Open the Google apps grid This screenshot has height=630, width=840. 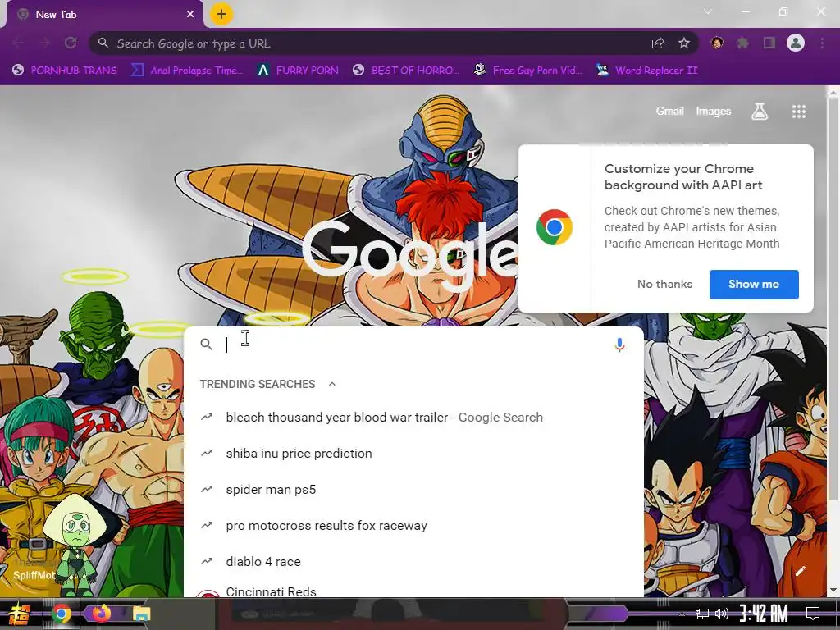[799, 111]
